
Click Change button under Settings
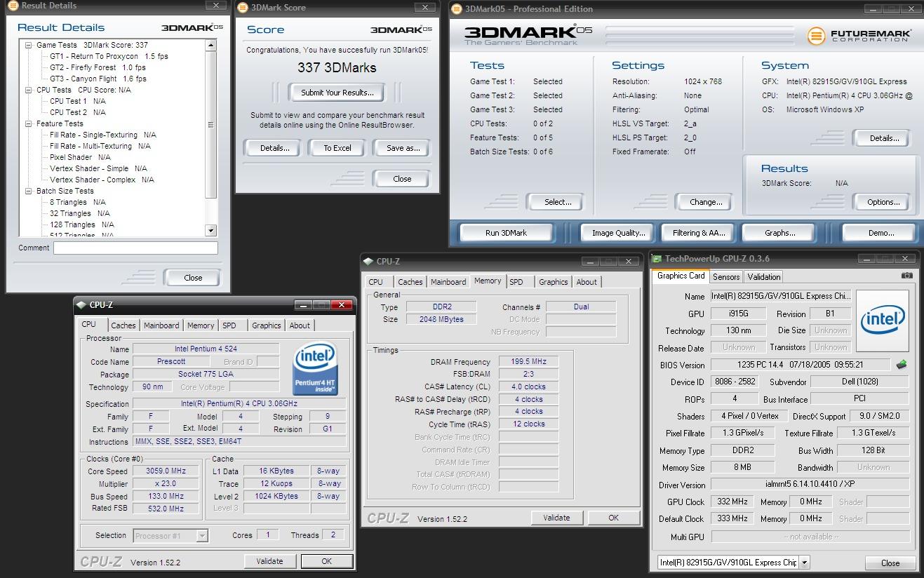706,202
